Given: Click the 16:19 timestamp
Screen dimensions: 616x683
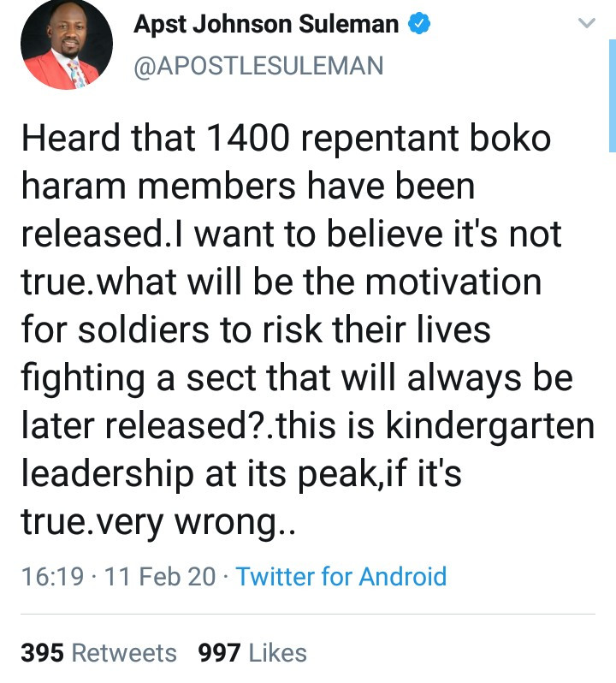Looking at the screenshot, I should (52, 576).
